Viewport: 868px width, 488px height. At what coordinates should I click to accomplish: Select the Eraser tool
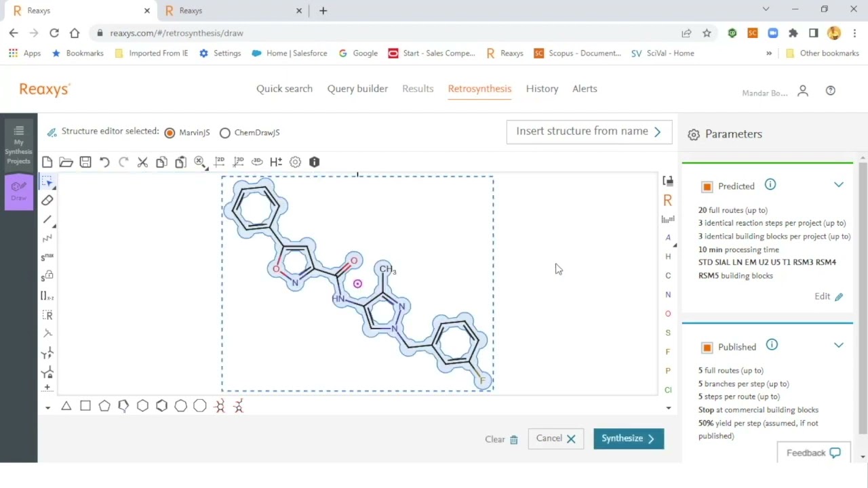[47, 201]
